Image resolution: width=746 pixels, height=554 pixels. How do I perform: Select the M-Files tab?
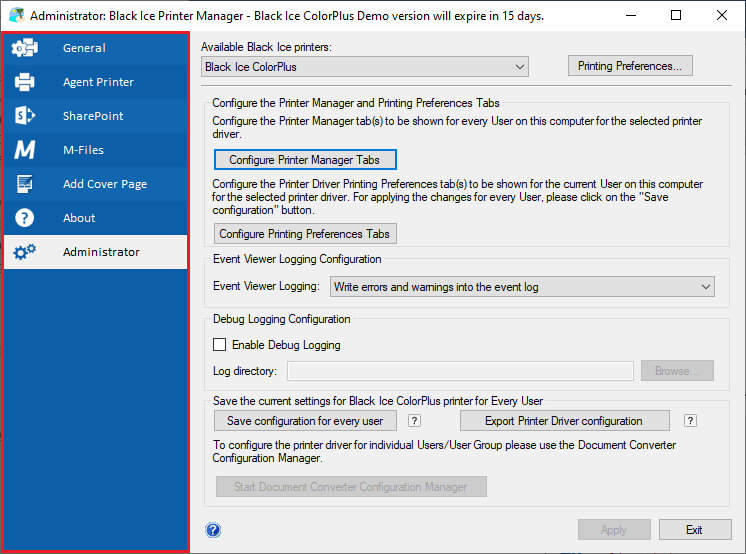pyautogui.click(x=96, y=149)
